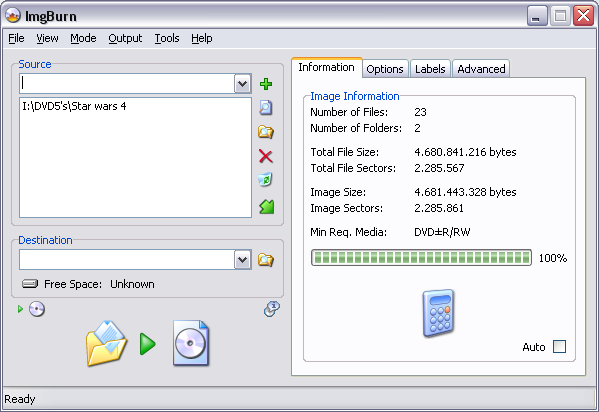
Task: Open the Tools menu
Action: tap(167, 38)
